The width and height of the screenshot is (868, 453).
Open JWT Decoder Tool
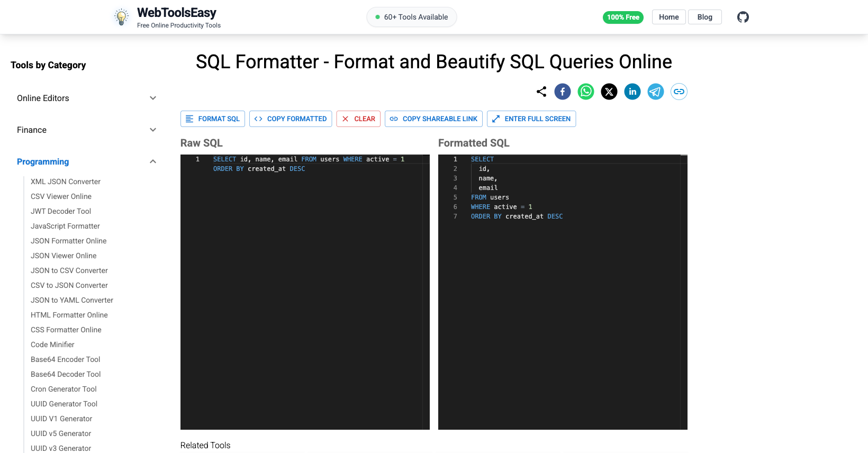61,211
